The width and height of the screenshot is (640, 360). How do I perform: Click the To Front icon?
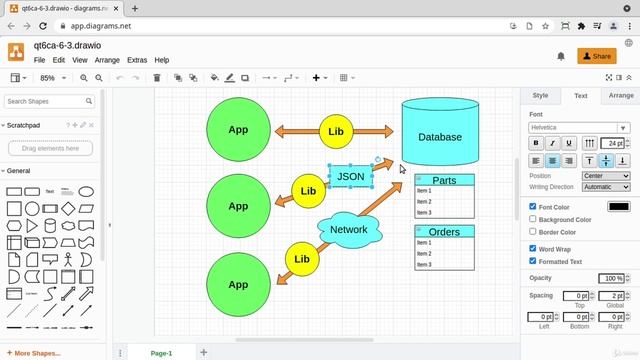point(178,78)
